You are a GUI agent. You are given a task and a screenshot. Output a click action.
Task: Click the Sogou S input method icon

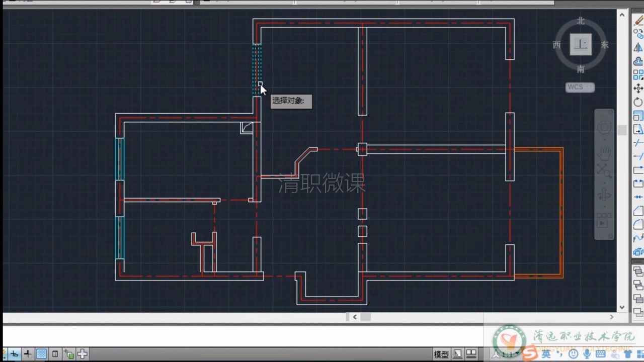[530, 354]
